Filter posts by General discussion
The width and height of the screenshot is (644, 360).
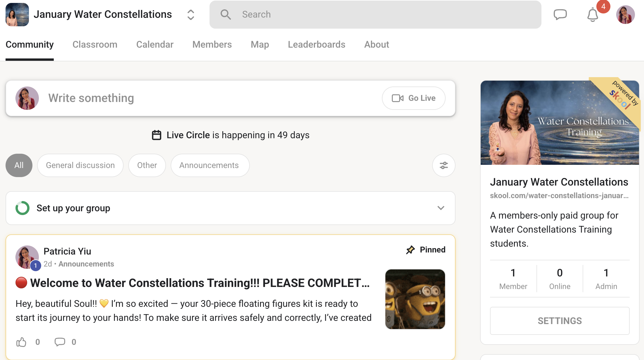pyautogui.click(x=80, y=165)
